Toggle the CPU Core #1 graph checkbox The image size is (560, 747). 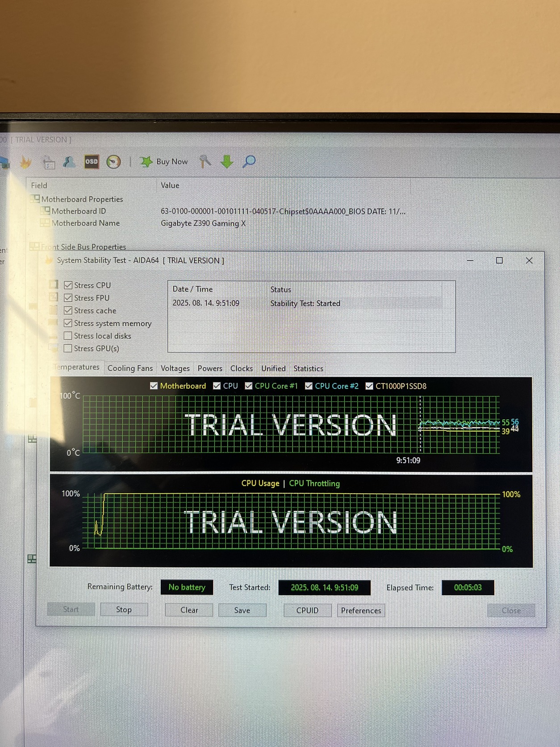click(249, 386)
